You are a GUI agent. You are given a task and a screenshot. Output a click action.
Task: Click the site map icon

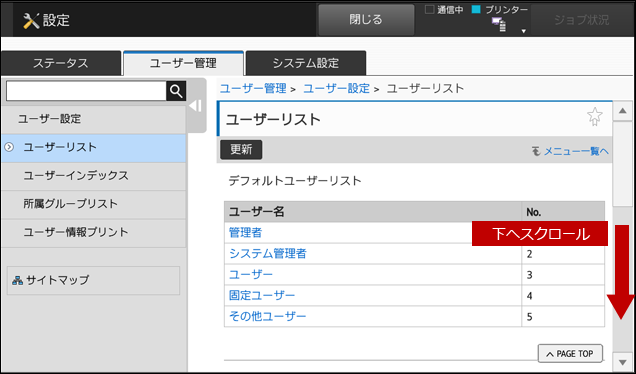17,280
